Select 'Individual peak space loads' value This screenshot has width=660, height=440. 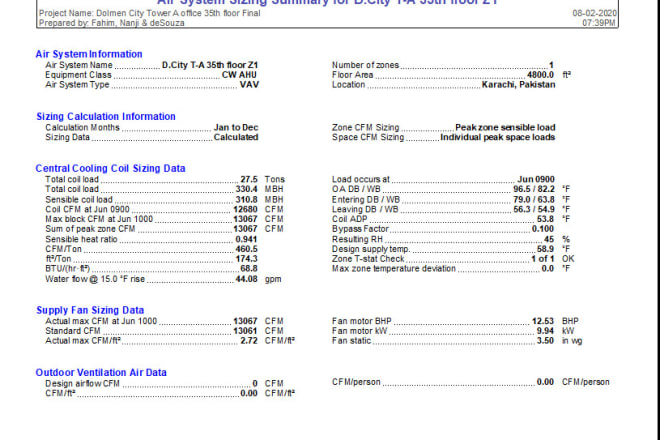498,137
